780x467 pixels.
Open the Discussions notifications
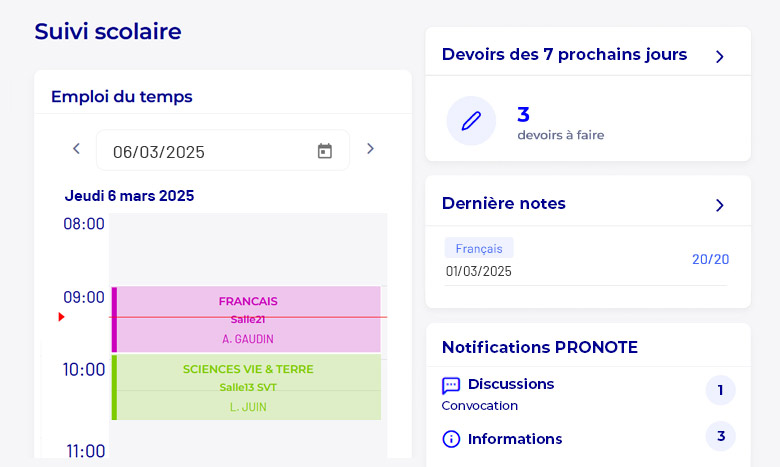coord(510,384)
